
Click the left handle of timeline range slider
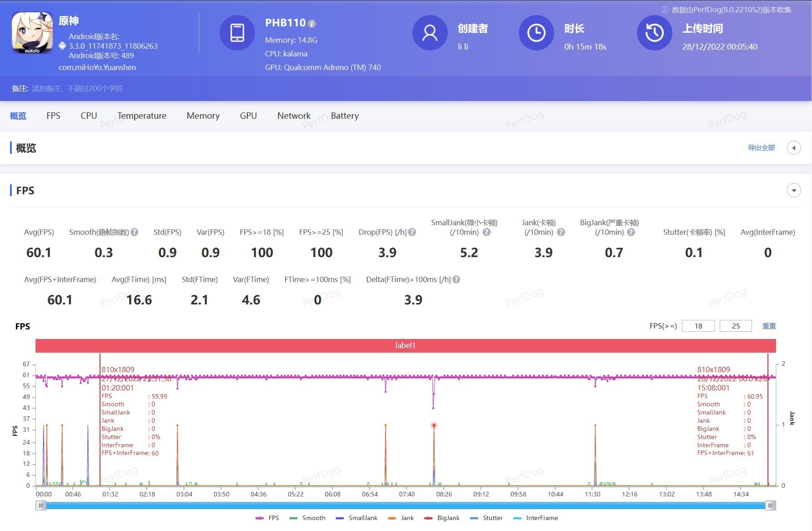(x=41, y=506)
